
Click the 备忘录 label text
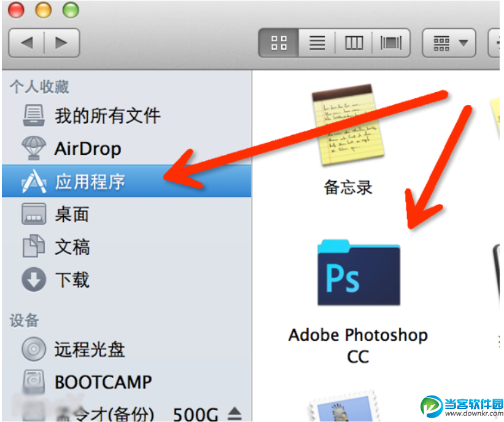pos(348,187)
